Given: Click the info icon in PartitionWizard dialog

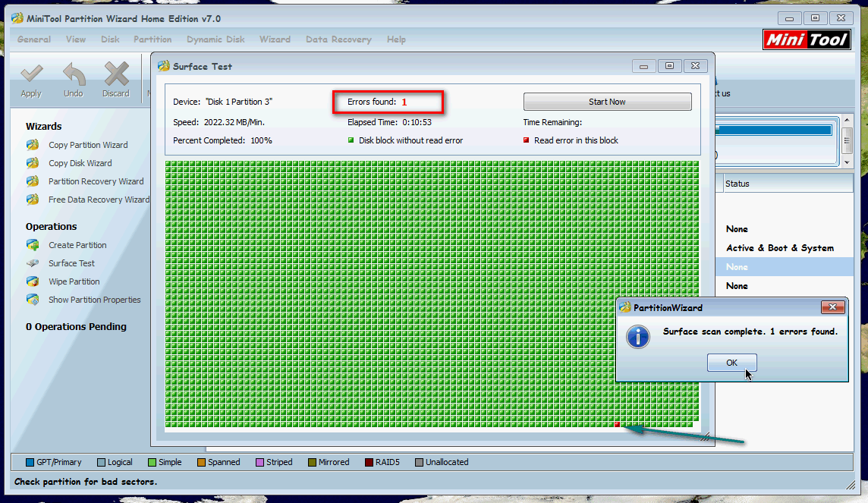Looking at the screenshot, I should coord(637,336).
